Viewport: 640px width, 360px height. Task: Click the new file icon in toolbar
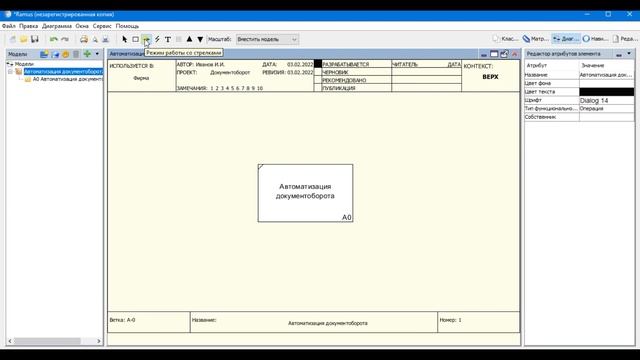click(13, 39)
